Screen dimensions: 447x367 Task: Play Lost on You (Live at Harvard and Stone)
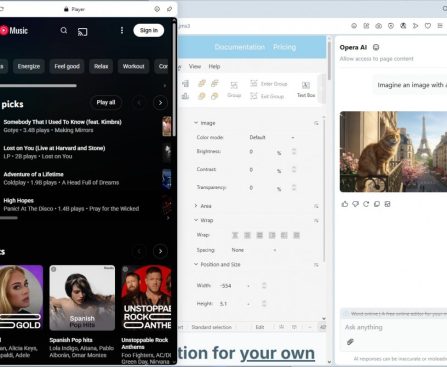click(54, 148)
